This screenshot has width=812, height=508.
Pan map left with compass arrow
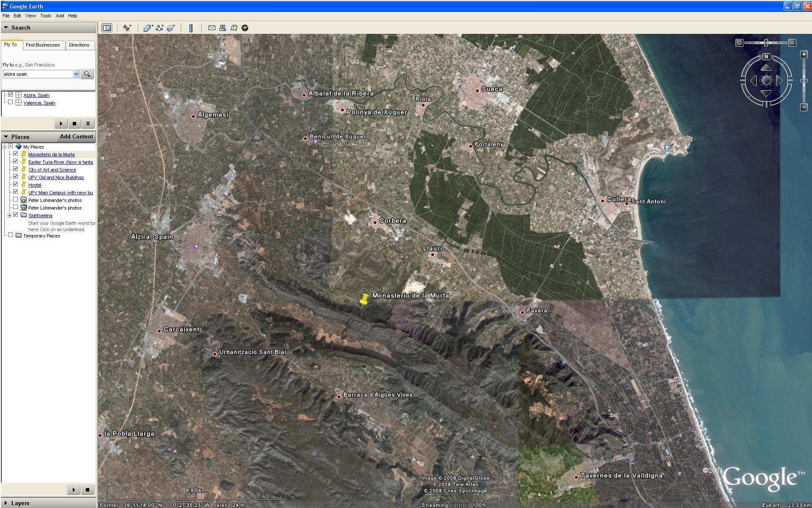click(x=753, y=80)
